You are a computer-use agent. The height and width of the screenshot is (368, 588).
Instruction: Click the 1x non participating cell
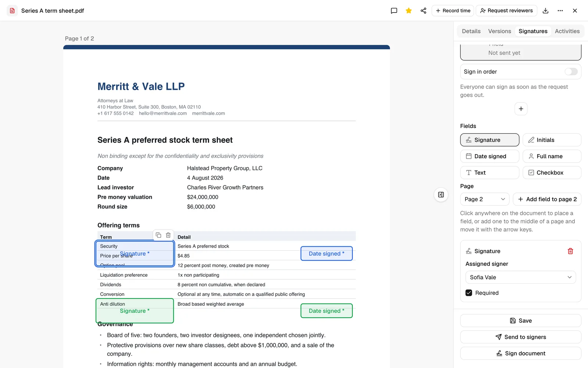[x=198, y=275]
